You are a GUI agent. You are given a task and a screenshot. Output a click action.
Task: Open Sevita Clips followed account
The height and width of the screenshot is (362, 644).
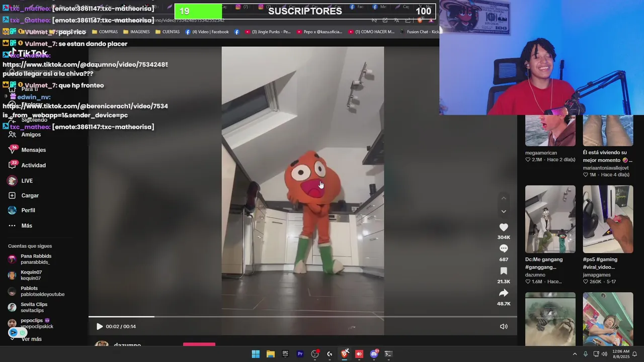34,307
